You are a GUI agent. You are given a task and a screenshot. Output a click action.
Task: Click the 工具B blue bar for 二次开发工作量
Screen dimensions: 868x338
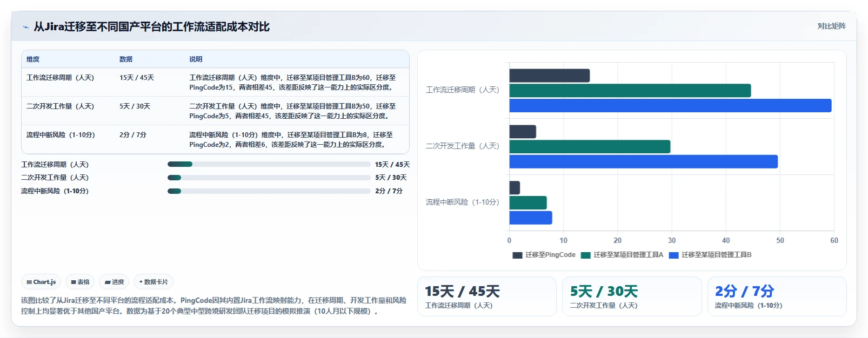(643, 162)
